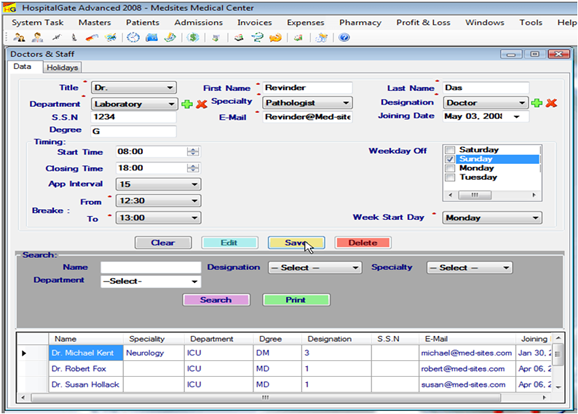This screenshot has height=414, width=578.
Task: Click the red X beside Designation
Action: pos(551,103)
